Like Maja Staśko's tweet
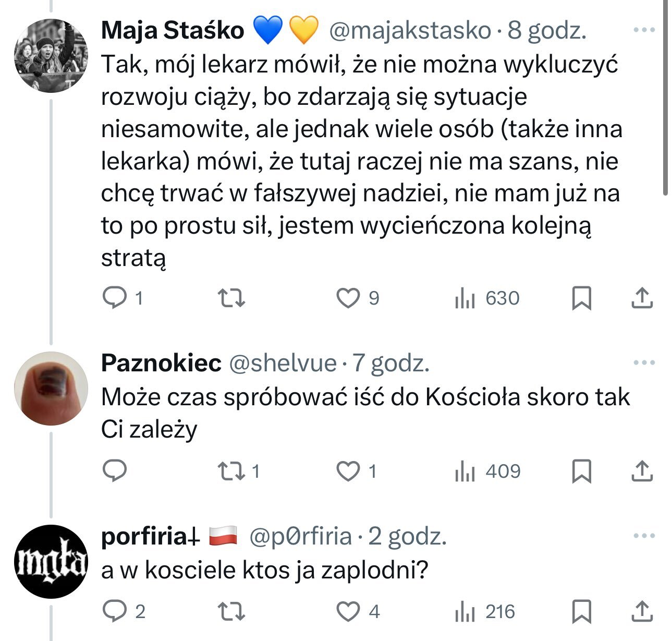The image size is (672, 641). (348, 298)
